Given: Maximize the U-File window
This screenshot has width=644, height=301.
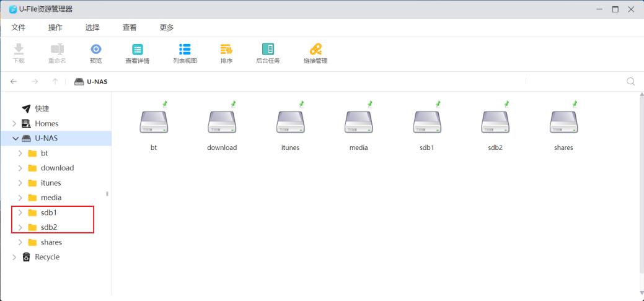Looking at the screenshot, I should [x=615, y=9].
